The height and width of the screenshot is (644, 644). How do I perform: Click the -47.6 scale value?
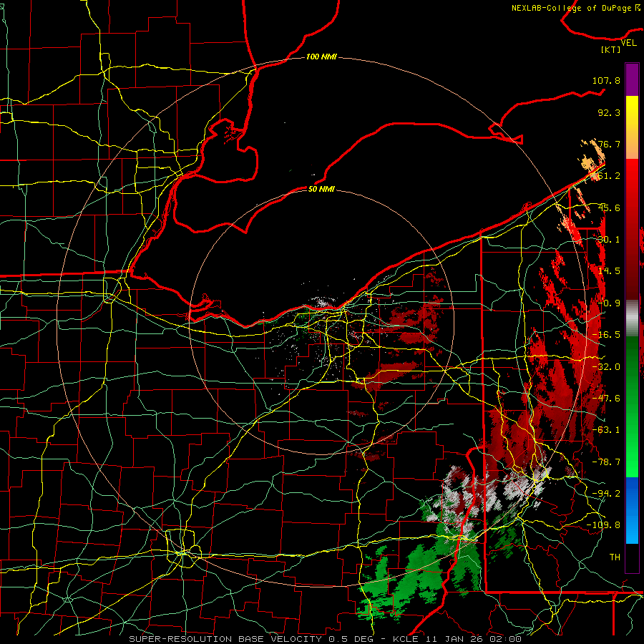coord(606,399)
